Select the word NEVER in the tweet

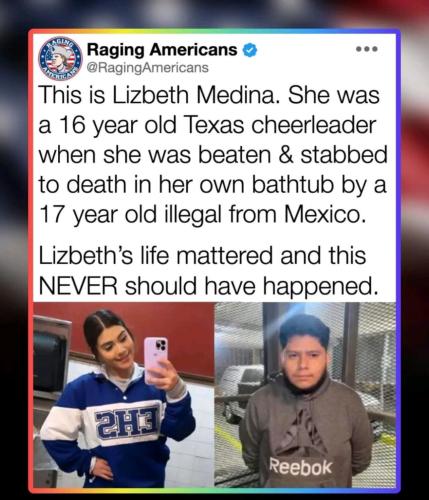(x=78, y=286)
